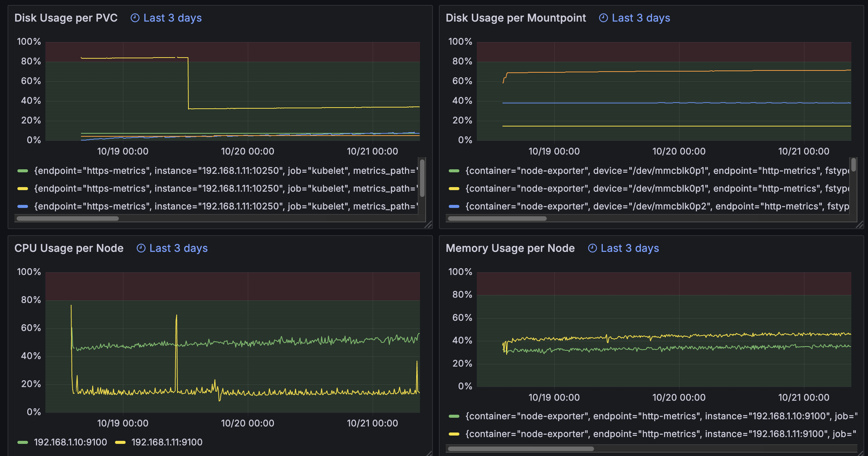Click clock icon in Memory Usage per Node
Viewport: 868px width, 456px height.
click(x=592, y=248)
